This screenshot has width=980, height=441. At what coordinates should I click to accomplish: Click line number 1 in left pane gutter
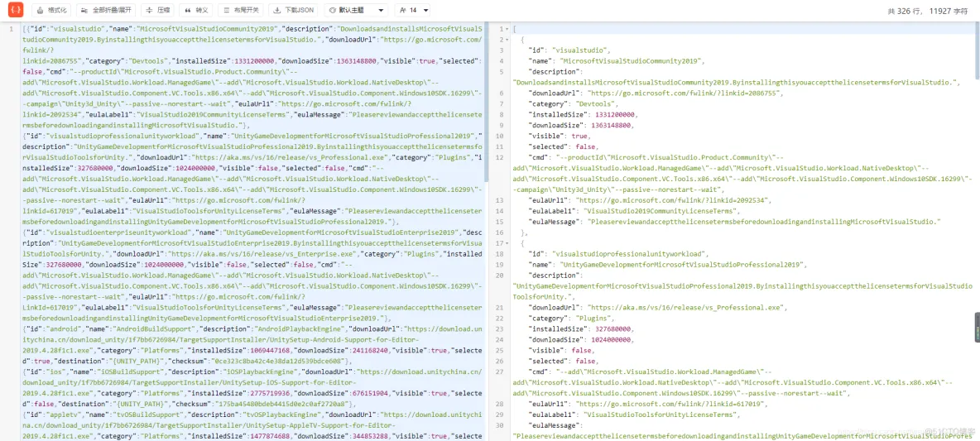pos(11,29)
